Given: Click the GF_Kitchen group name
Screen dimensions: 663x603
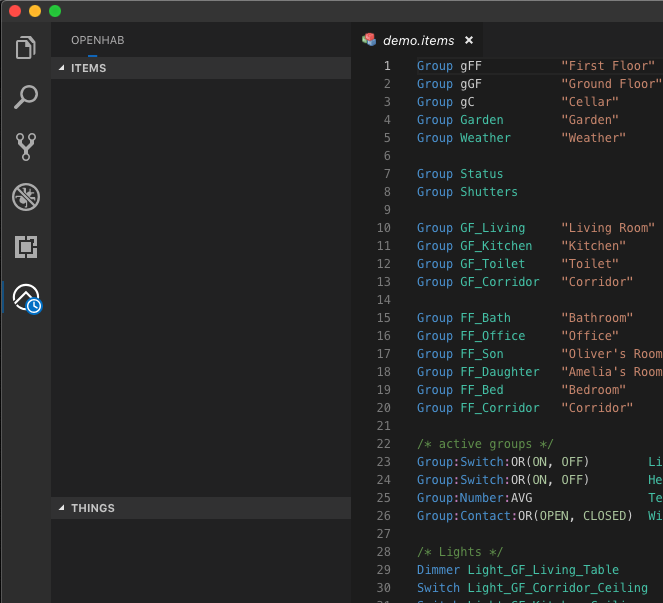Looking at the screenshot, I should coord(495,246).
